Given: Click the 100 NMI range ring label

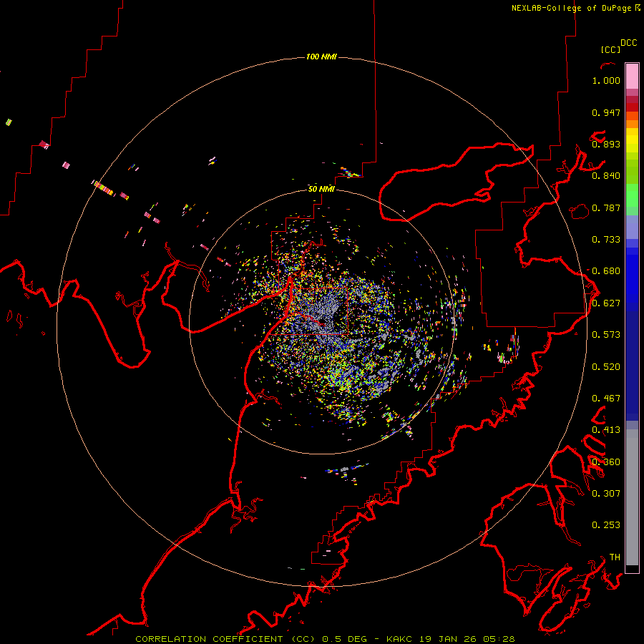Looking at the screenshot, I should (321, 57).
